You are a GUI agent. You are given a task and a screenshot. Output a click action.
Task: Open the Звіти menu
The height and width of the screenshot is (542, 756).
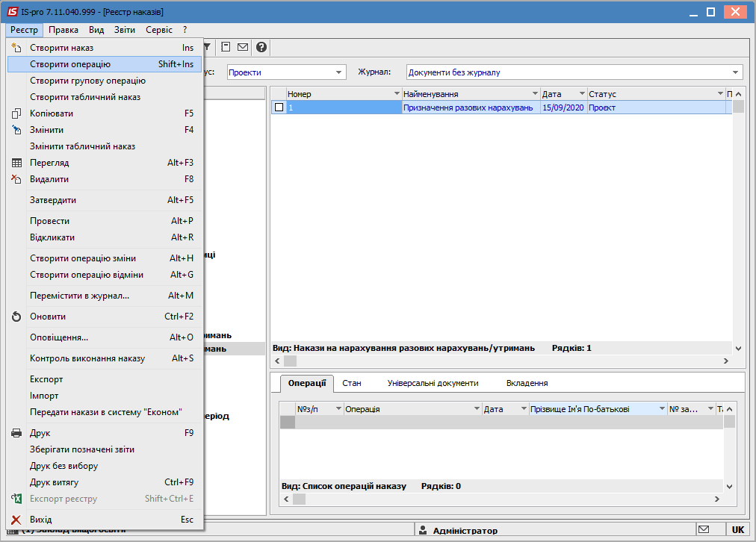[125, 30]
